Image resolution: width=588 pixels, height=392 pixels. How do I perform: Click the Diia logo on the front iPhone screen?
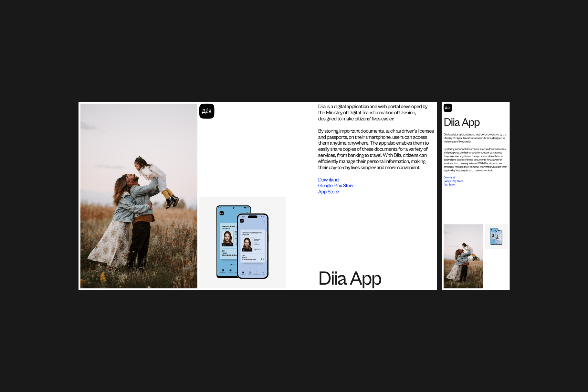[242, 221]
